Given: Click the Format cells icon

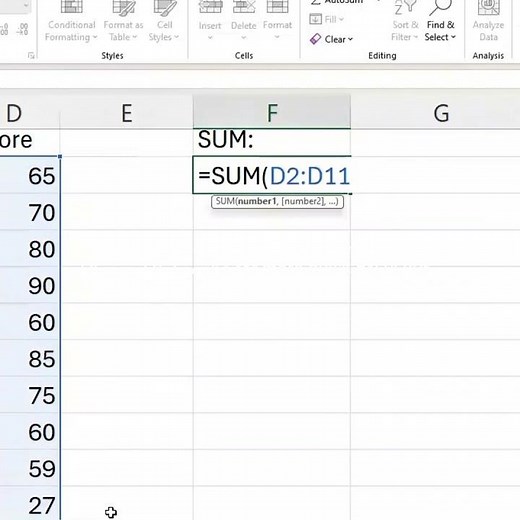Looking at the screenshot, I should coord(277,7).
